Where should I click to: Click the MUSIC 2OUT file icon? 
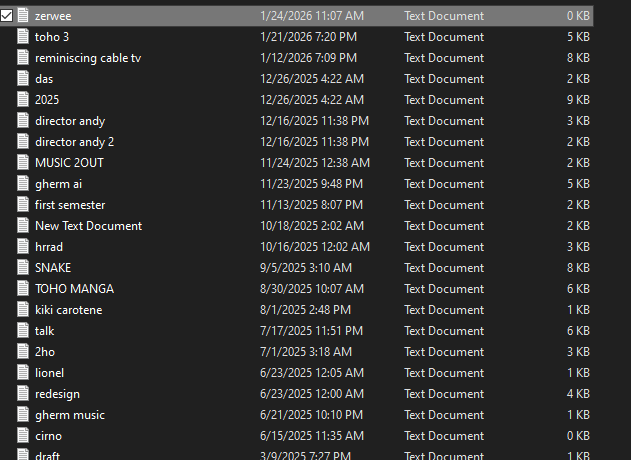pos(24,163)
